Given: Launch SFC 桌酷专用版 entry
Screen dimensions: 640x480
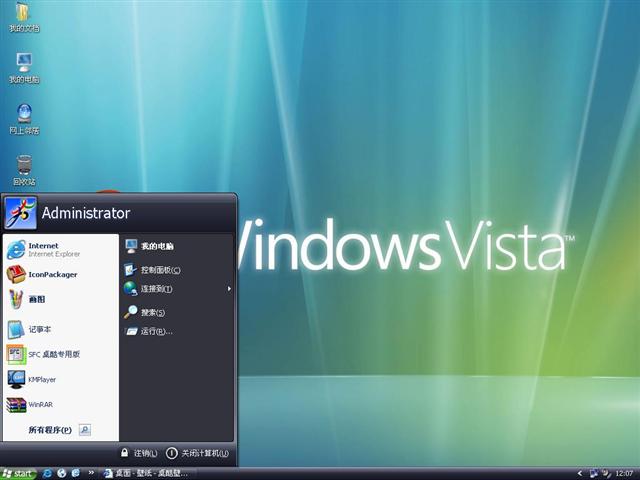Looking at the screenshot, I should 60,354.
